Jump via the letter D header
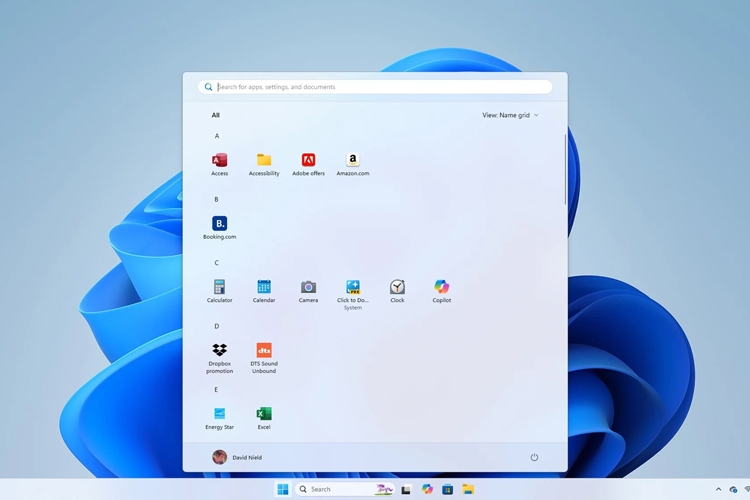The image size is (750, 500). 217,326
